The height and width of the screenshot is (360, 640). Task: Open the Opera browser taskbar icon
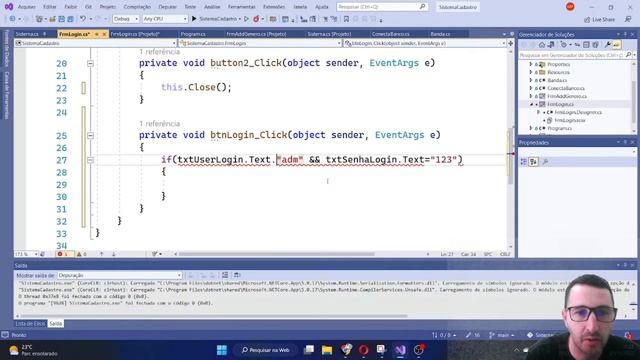(x=363, y=350)
